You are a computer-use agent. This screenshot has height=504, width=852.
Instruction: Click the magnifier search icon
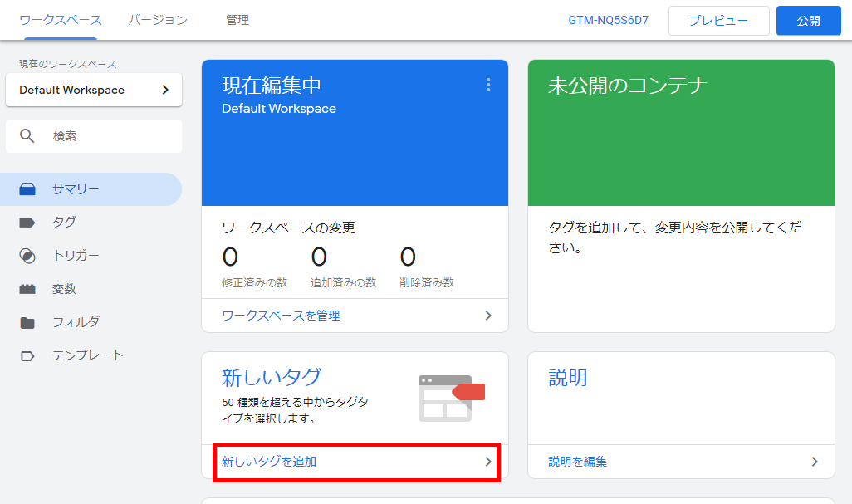pyautogui.click(x=27, y=136)
